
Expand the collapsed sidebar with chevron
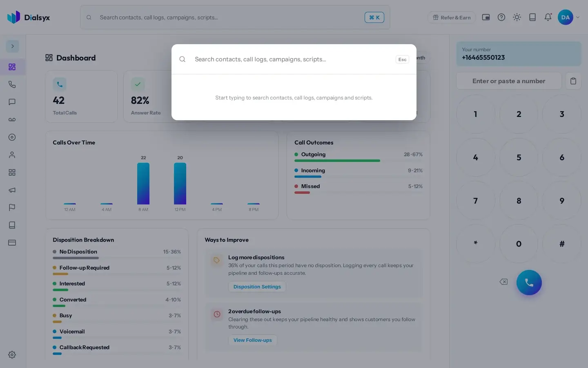click(x=12, y=46)
